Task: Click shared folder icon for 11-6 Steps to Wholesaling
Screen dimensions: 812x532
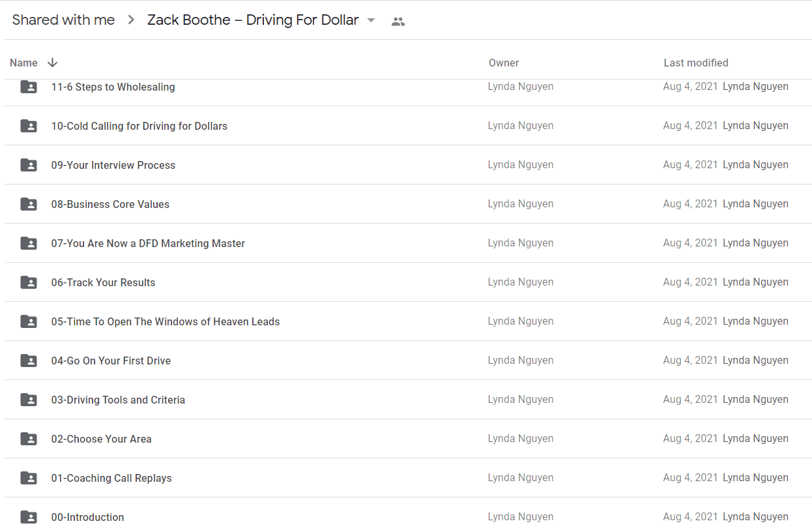Action: [x=29, y=87]
